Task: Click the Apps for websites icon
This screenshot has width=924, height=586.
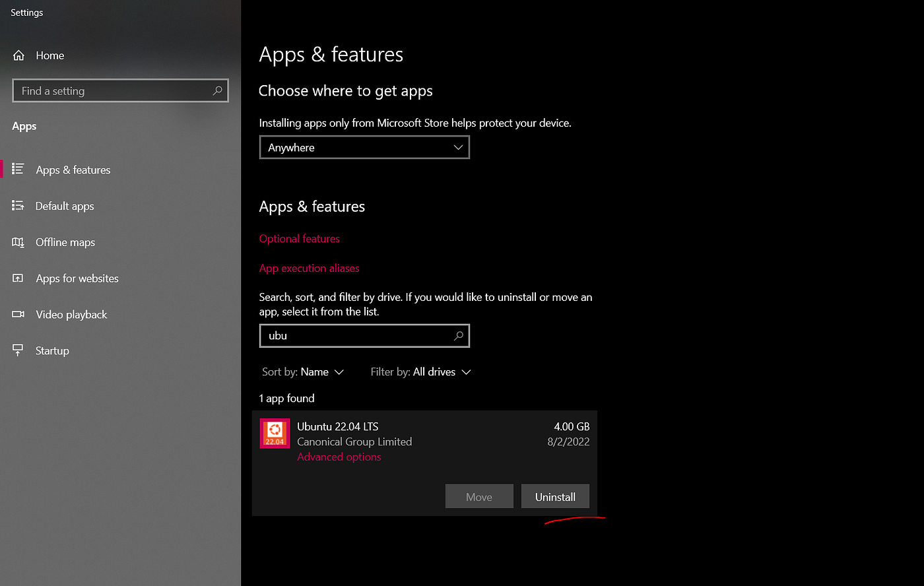Action: point(18,278)
